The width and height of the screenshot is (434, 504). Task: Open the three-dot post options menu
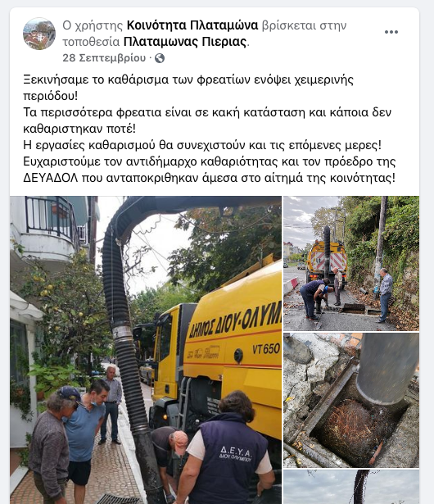(391, 32)
